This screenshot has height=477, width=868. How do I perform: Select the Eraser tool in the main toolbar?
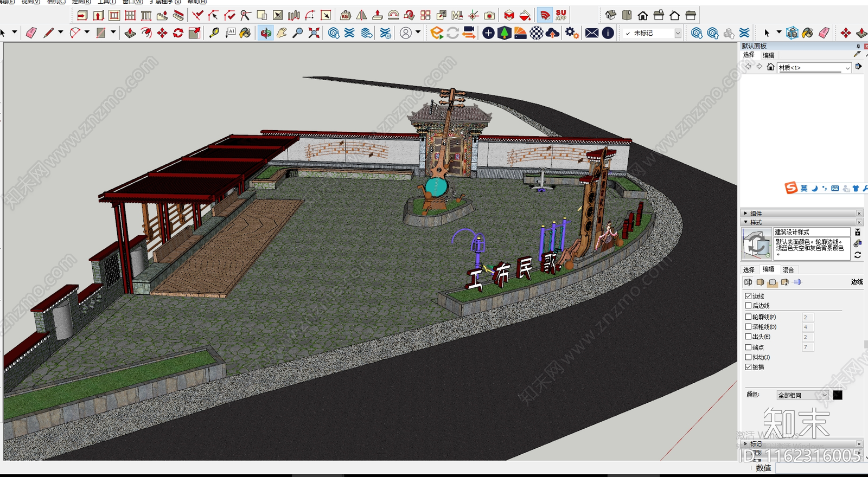point(31,33)
